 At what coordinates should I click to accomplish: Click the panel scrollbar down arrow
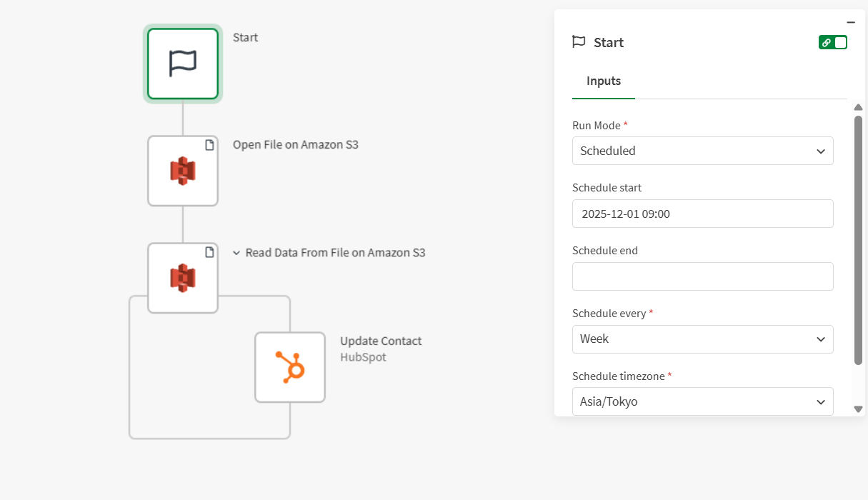click(x=858, y=409)
